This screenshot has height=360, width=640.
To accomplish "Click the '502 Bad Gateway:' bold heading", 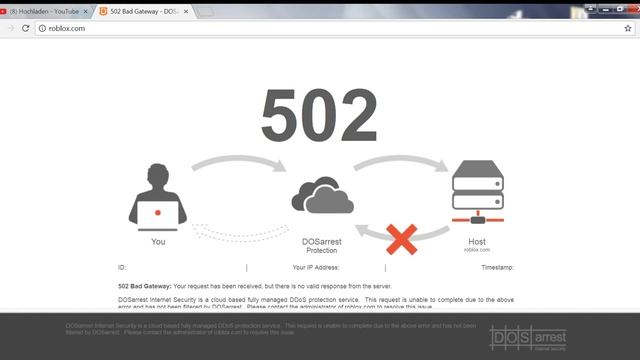I will tap(144, 286).
